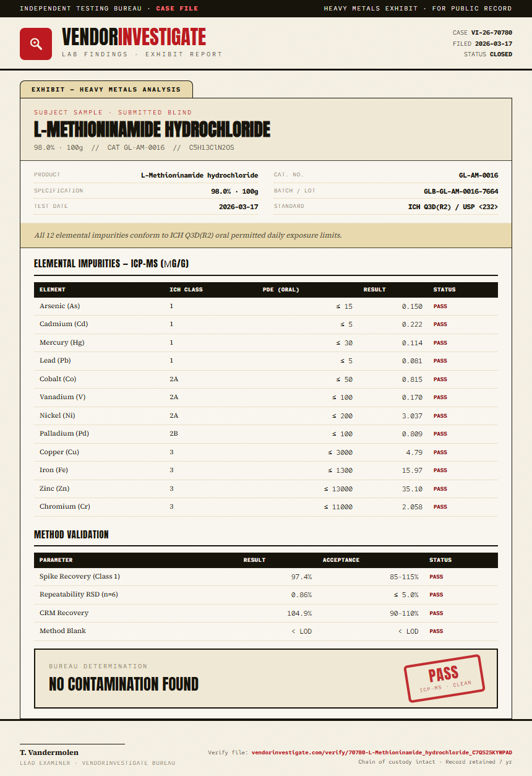Click the examiner name T. Vandermolen
The image size is (532, 776).
point(49,752)
